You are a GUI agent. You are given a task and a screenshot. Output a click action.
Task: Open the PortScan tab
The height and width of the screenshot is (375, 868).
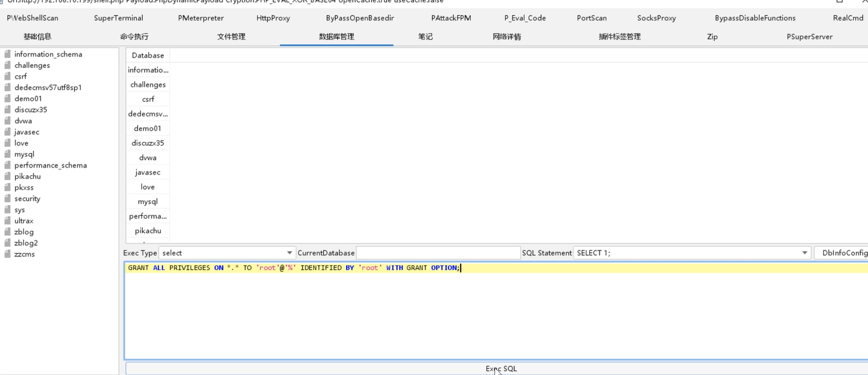[x=591, y=18]
